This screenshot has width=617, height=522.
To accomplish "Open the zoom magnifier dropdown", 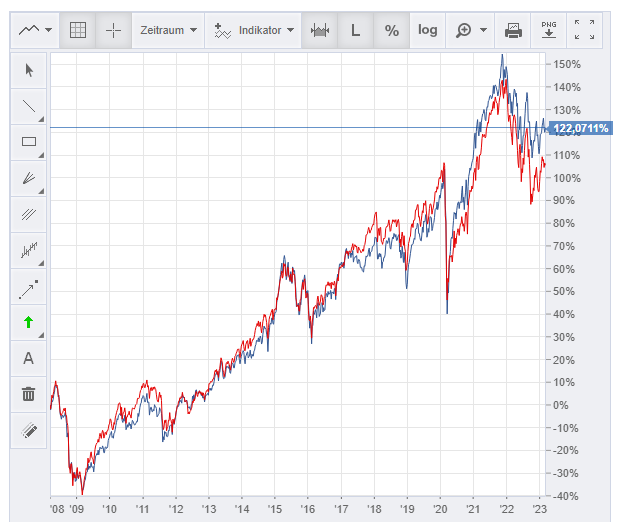I will click(470, 30).
